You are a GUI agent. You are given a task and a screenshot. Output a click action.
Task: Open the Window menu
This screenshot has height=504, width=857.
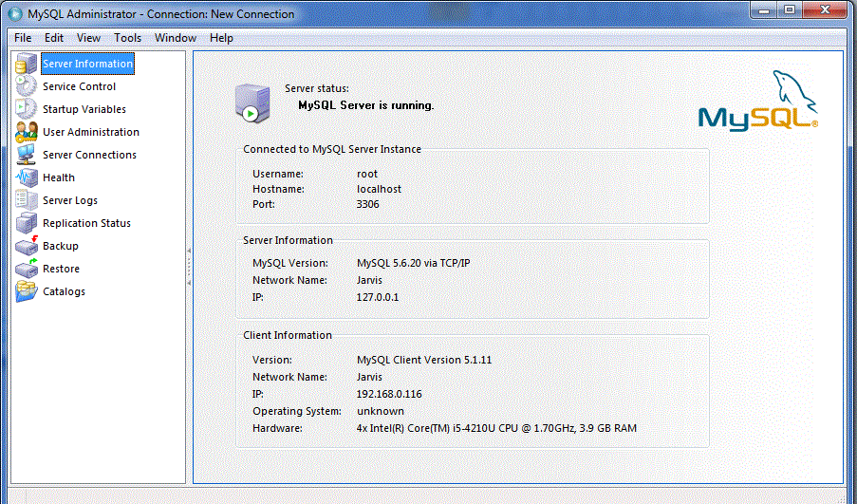pos(176,38)
